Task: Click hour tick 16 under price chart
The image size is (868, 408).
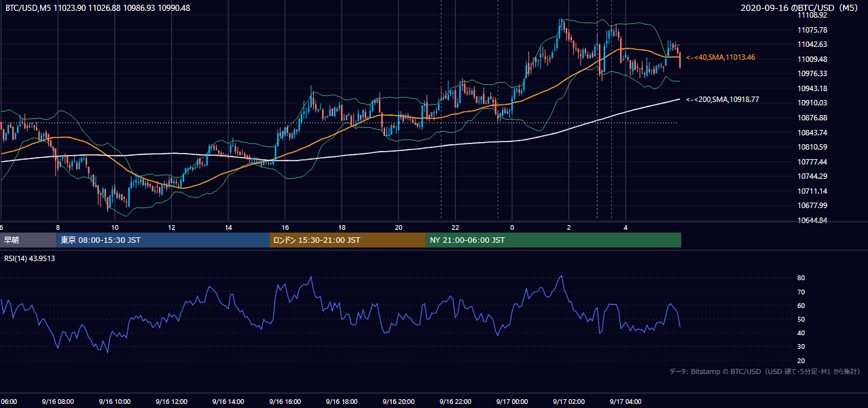Action: click(x=285, y=227)
